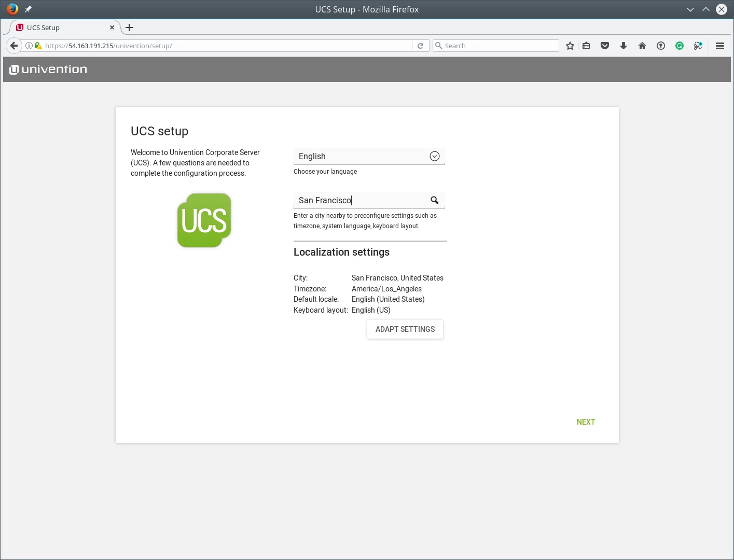Click 'English (United States)' default locale value

(x=388, y=299)
